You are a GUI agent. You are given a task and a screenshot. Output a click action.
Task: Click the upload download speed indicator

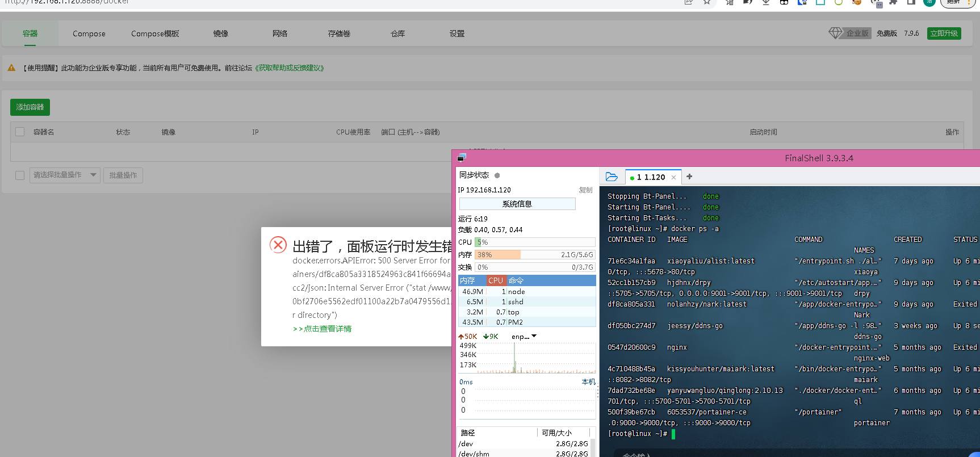pyautogui.click(x=479, y=337)
